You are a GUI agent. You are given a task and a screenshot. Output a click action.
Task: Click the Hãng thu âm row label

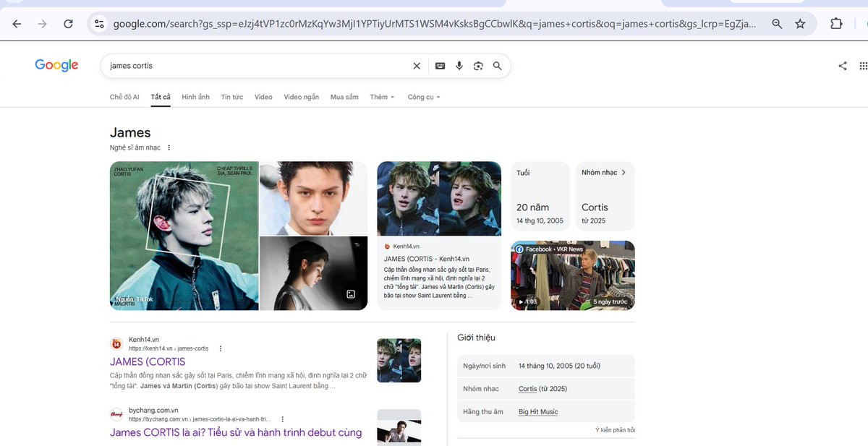point(482,412)
